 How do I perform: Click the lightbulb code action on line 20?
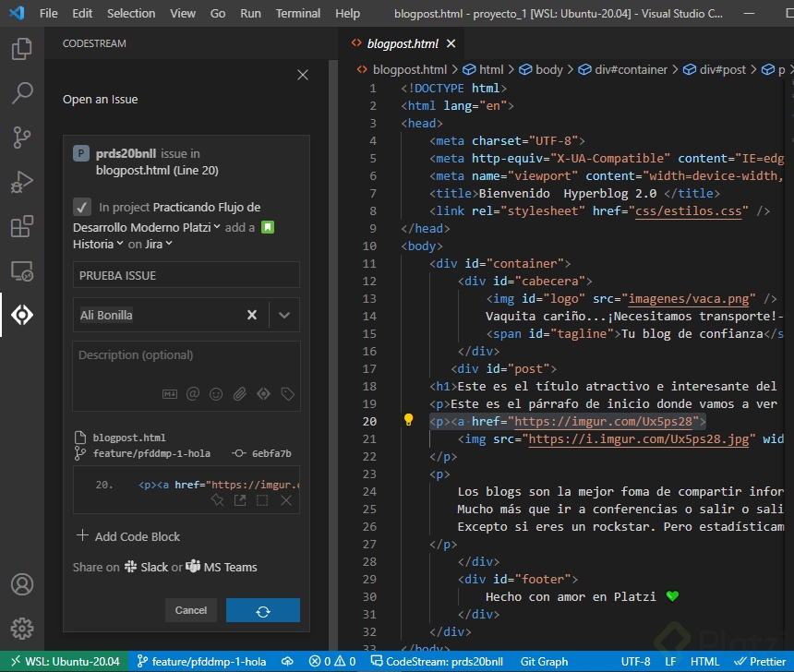[409, 421]
